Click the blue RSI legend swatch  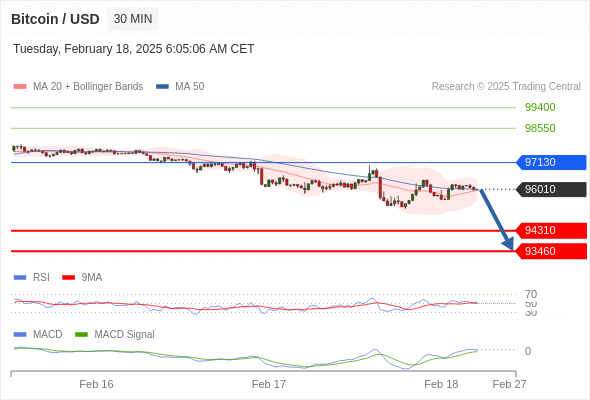[x=20, y=278]
